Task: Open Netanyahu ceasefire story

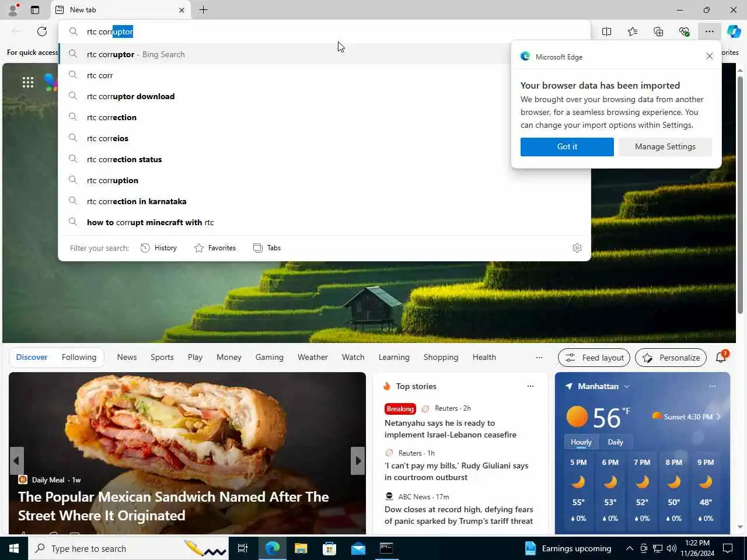Action: click(451, 429)
